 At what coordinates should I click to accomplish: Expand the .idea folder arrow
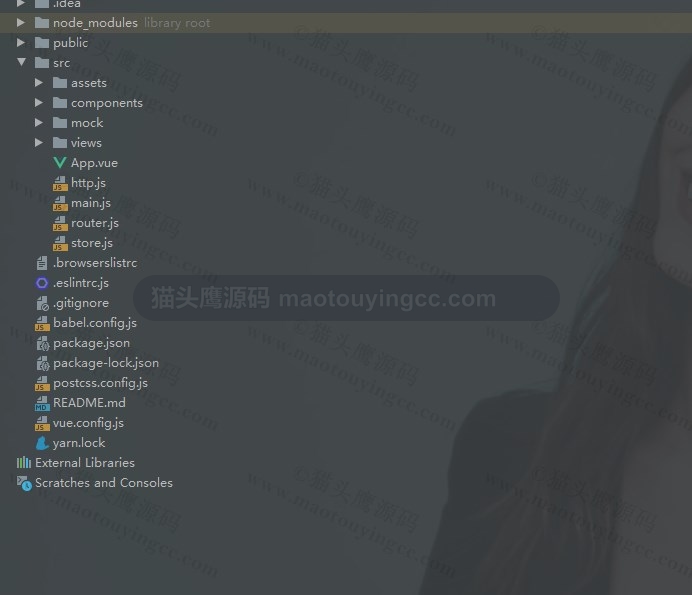tap(20, 4)
